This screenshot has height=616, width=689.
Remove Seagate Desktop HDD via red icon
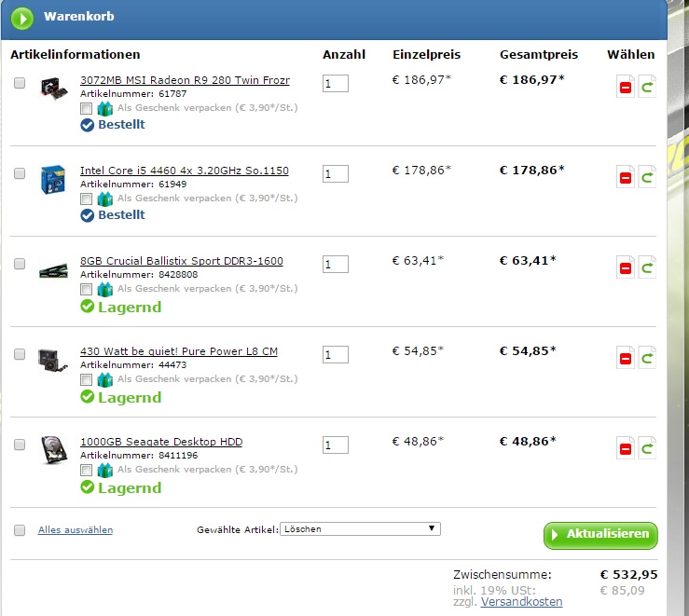pyautogui.click(x=626, y=448)
